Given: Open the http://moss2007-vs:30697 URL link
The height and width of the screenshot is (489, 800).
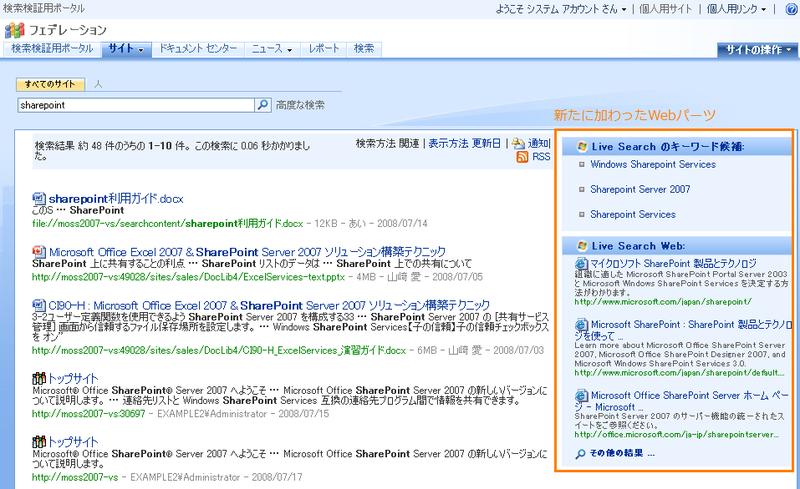Looking at the screenshot, I should 88,414.
